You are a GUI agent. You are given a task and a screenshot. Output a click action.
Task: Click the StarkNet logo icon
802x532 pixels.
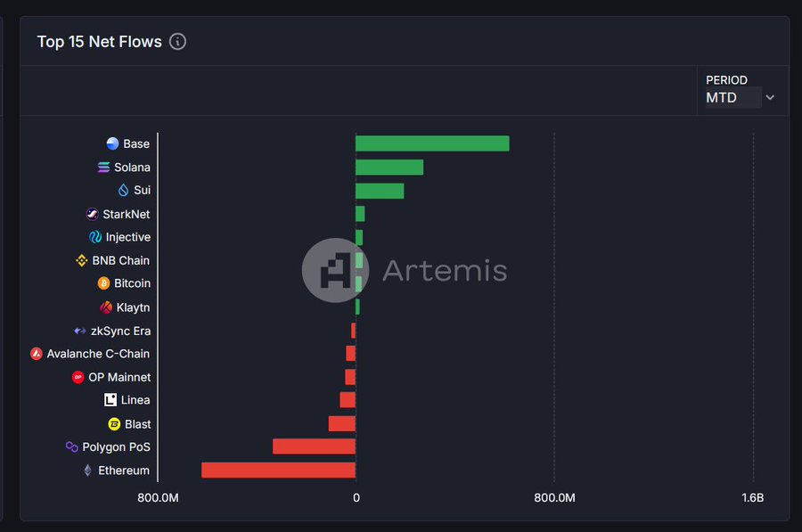pyautogui.click(x=92, y=214)
